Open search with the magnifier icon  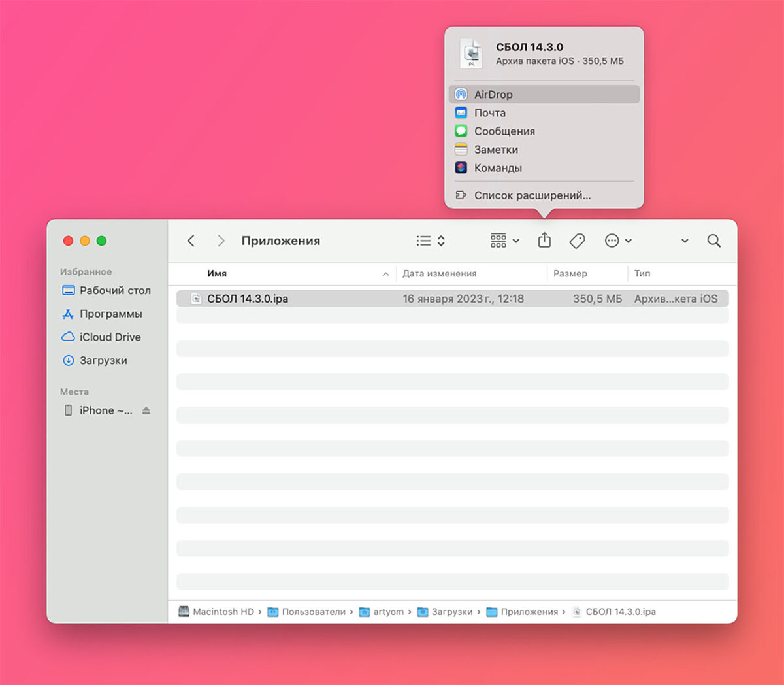714,241
